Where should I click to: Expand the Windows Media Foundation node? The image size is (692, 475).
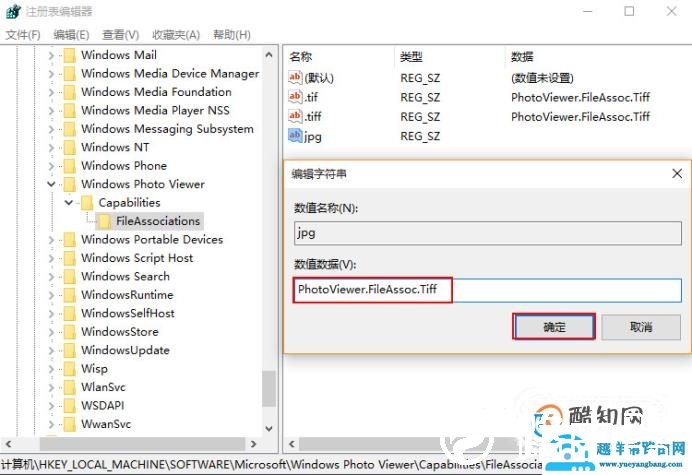[51, 92]
